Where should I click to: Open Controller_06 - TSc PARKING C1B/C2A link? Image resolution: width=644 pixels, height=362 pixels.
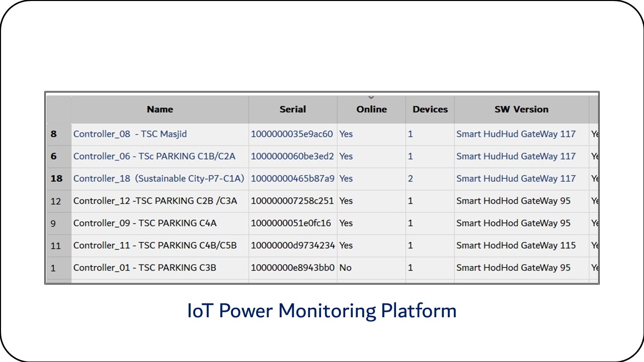pos(154,156)
